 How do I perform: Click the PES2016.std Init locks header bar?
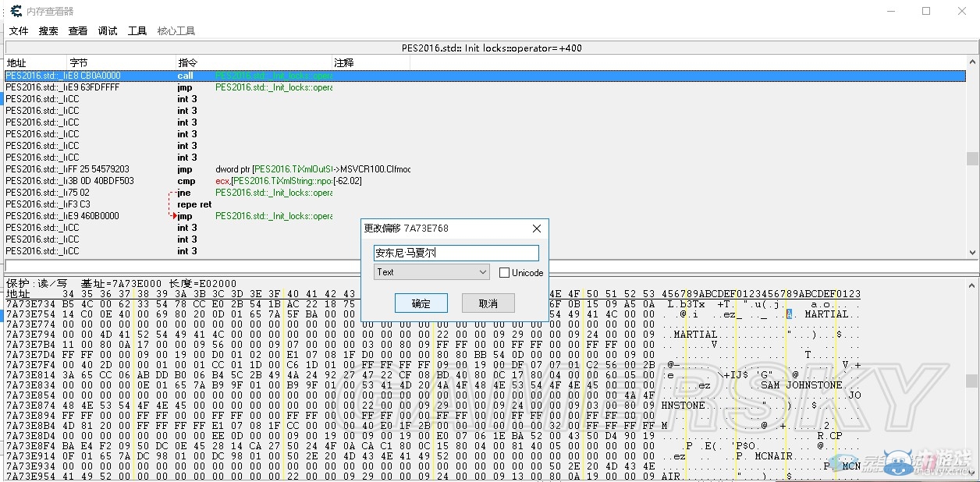click(491, 48)
